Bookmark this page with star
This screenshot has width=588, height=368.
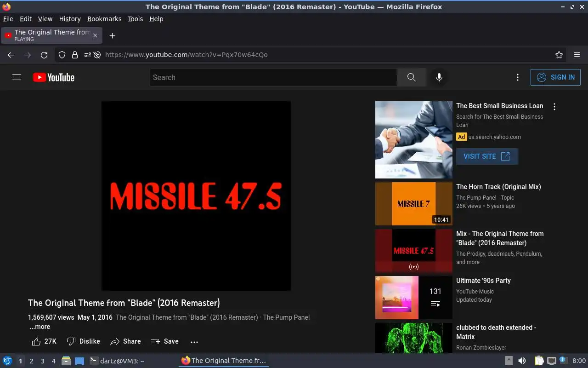[x=559, y=55]
